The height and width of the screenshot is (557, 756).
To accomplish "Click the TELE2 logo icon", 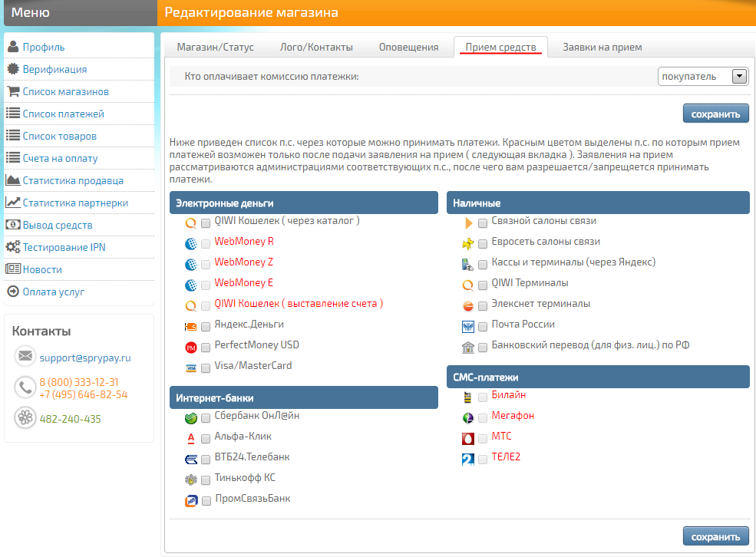I will pos(468,460).
